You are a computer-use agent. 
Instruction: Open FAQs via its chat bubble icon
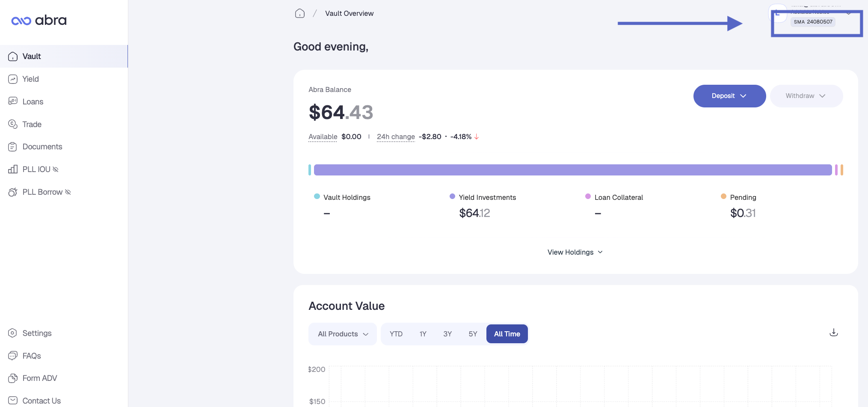click(13, 356)
